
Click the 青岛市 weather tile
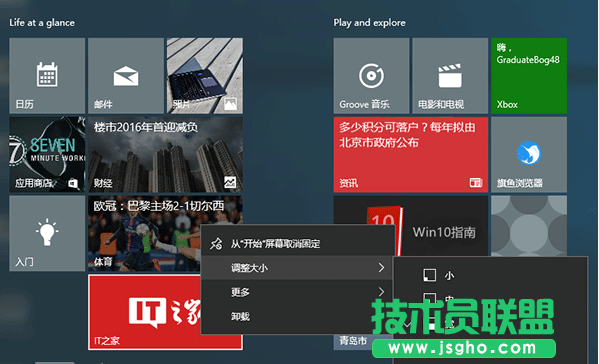(353, 341)
